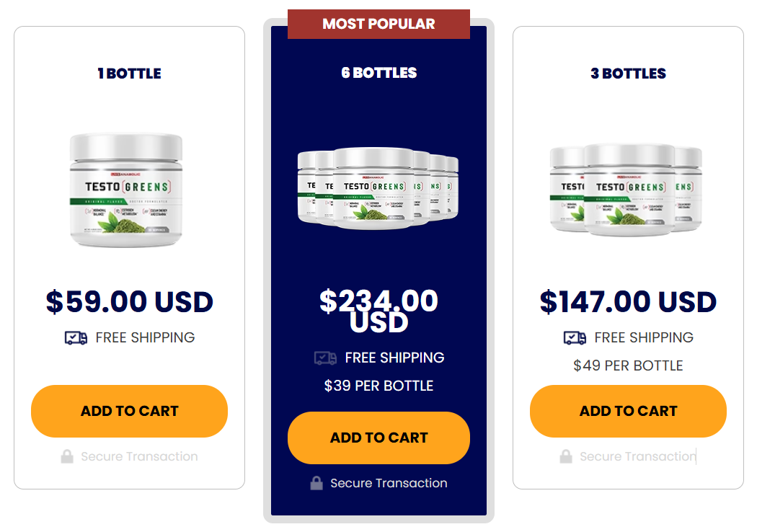Click the padlock icon below the 1 Bottle button
The height and width of the screenshot is (532, 757).
(67, 456)
